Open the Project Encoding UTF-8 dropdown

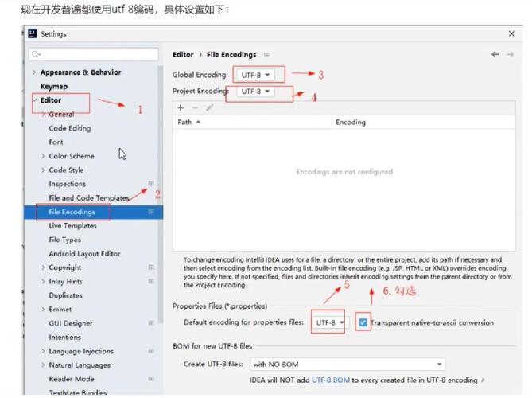pos(255,92)
